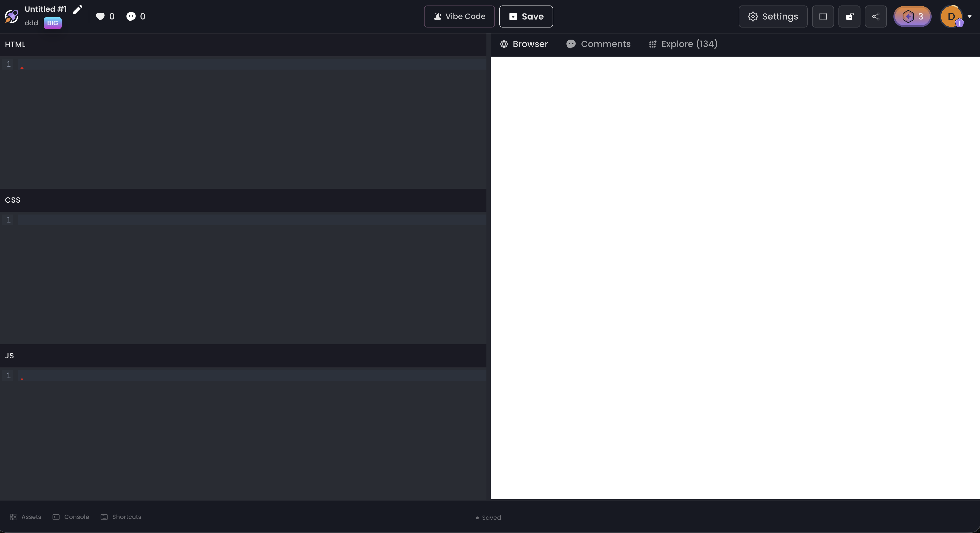The image size is (980, 533).
Task: Switch to the Browser tab
Action: [523, 44]
